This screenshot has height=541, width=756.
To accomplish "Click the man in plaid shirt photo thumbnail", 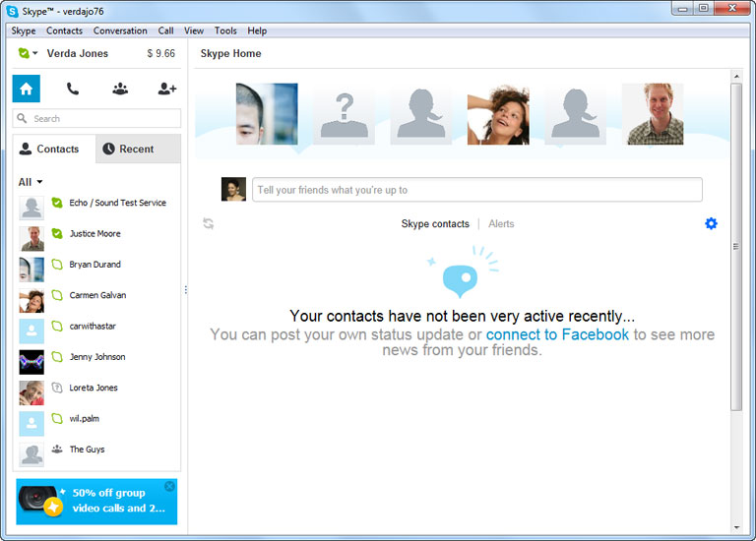I will coord(653,114).
